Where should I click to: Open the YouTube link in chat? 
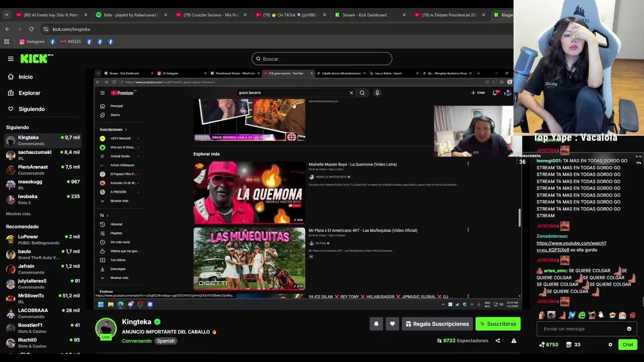[x=571, y=246]
